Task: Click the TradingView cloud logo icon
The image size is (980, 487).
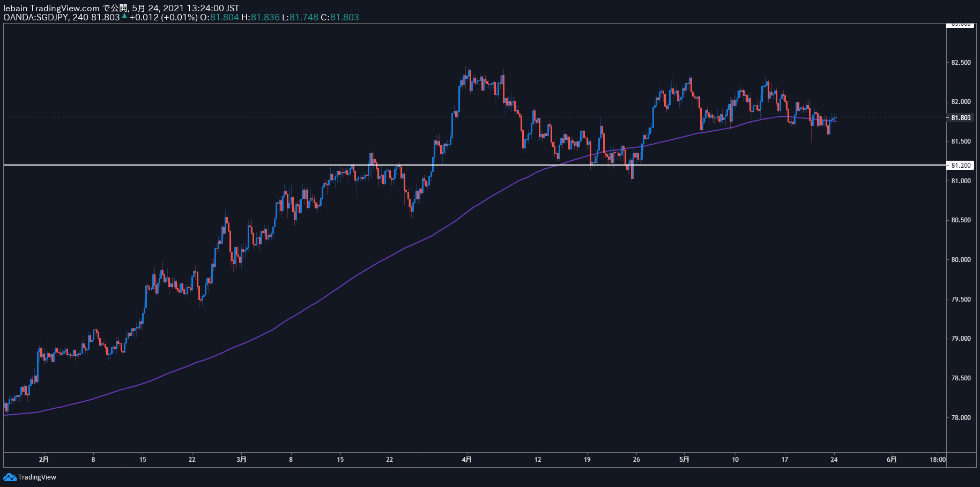Action: click(10, 477)
